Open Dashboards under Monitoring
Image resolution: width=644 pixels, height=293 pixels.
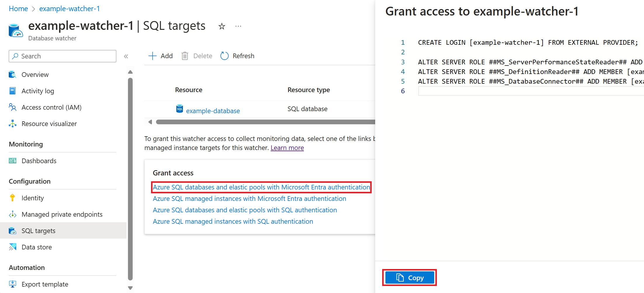point(39,161)
